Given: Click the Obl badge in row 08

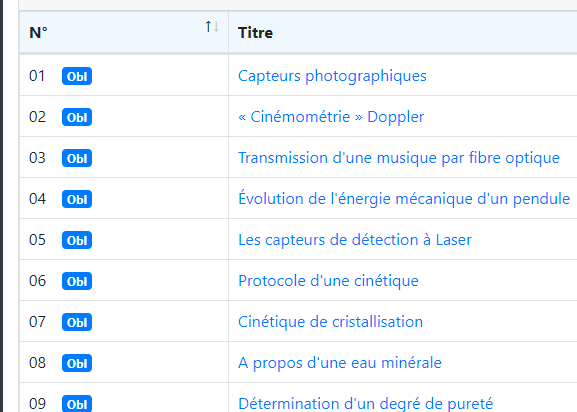Looking at the screenshot, I should pos(77,363).
